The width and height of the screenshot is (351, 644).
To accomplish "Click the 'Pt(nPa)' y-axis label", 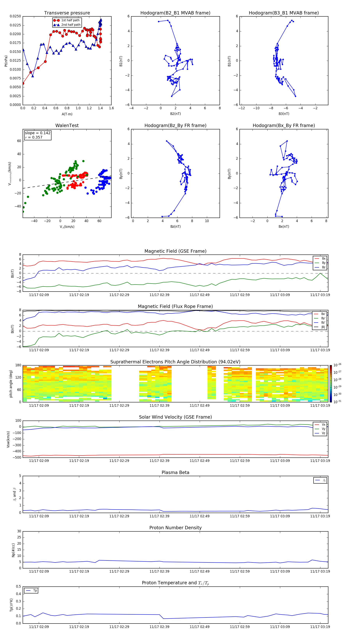I will [x=6, y=61].
